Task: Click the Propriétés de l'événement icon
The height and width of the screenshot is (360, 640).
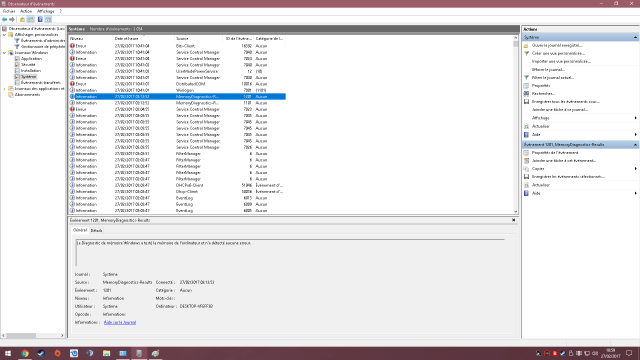Action: click(x=526, y=153)
